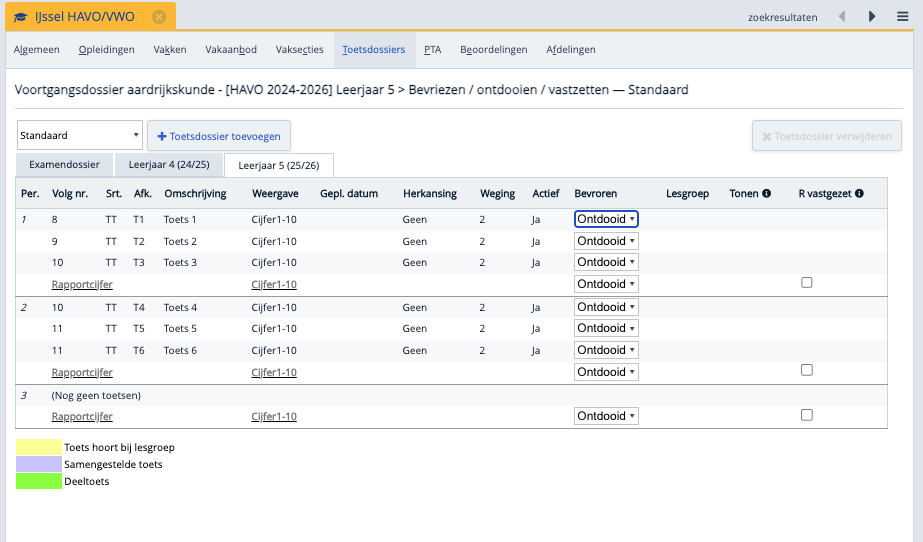Open Rapportcijfer link in period 1

(x=82, y=285)
